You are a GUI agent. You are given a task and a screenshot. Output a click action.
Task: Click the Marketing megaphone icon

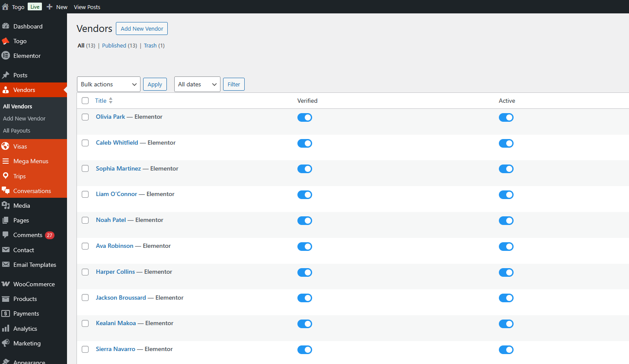(6, 343)
